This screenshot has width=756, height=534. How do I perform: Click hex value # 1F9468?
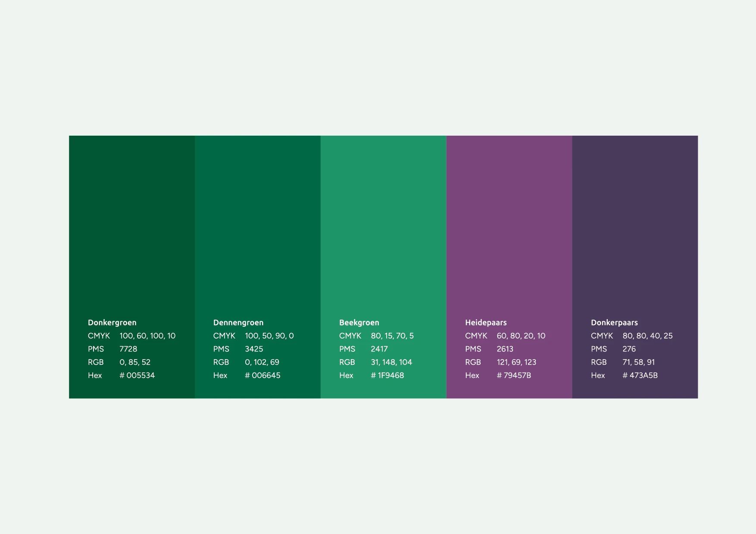[387, 376]
